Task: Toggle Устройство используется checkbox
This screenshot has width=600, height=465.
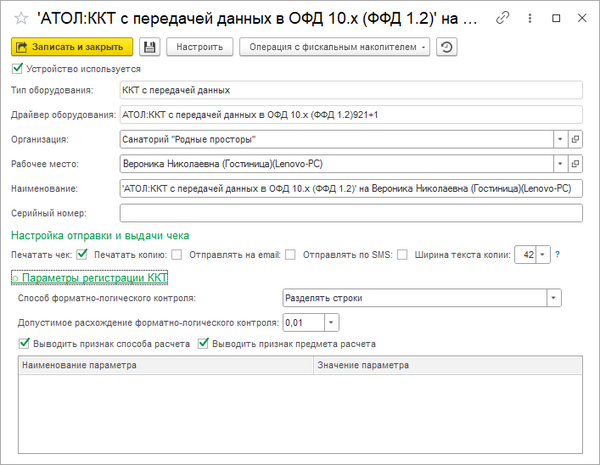Action: pyautogui.click(x=17, y=69)
